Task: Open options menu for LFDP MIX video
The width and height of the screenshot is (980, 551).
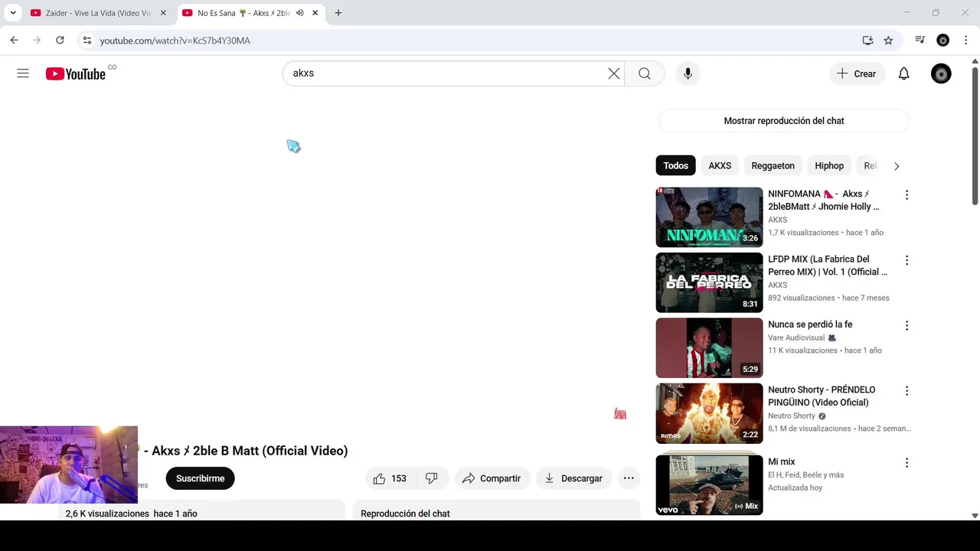Action: coord(906,260)
